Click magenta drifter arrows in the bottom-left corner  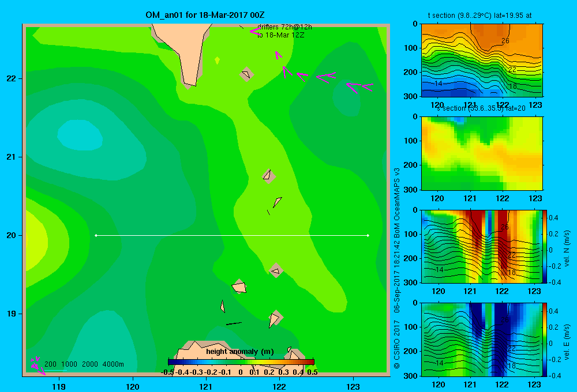point(38,365)
